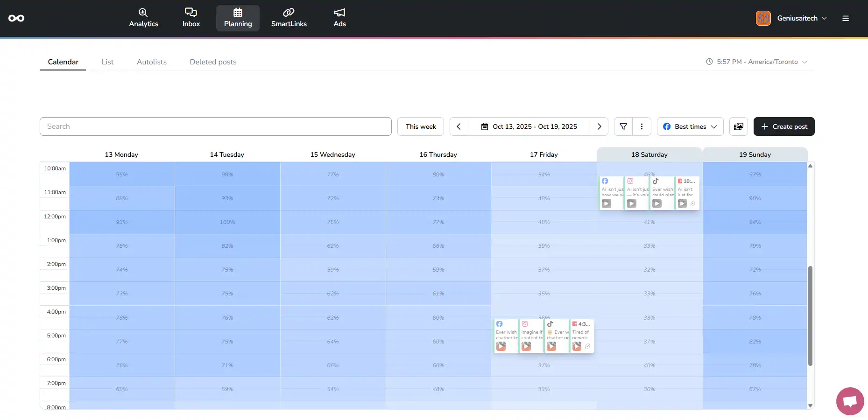Select the Autolists tab
868x420 pixels.
click(151, 62)
